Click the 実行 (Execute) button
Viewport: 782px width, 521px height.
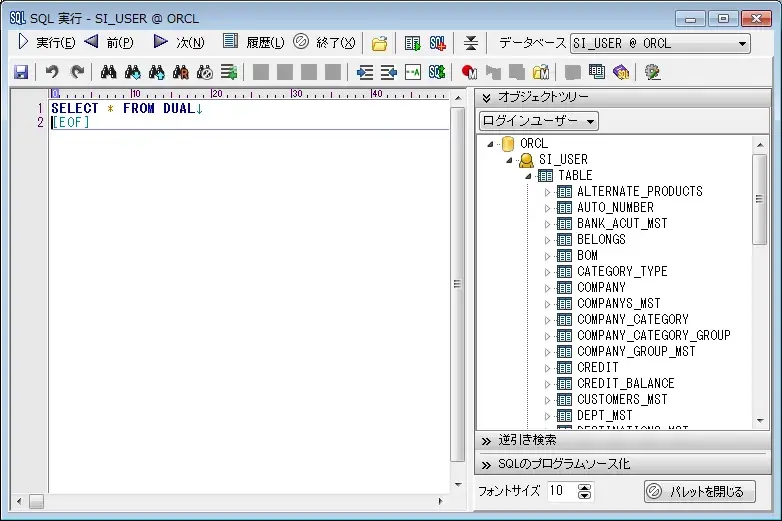(46, 43)
